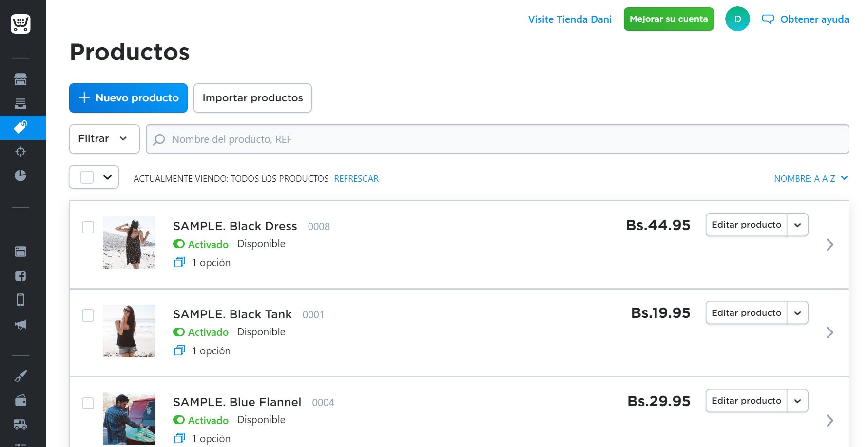868x447 pixels.
Task: Open the megaphone marketing icon
Action: click(x=20, y=325)
